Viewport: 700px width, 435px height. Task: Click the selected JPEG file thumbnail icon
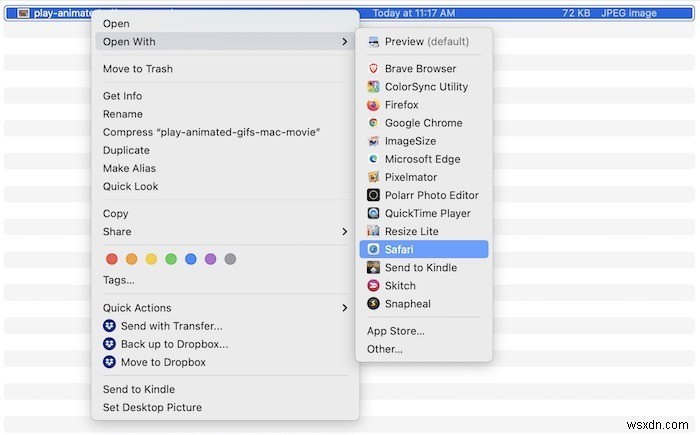click(23, 14)
